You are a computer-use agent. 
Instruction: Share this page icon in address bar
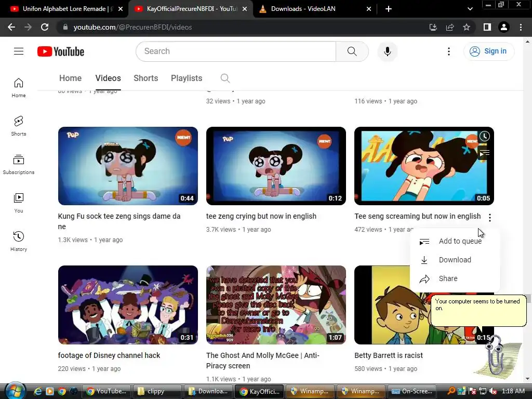click(x=450, y=27)
